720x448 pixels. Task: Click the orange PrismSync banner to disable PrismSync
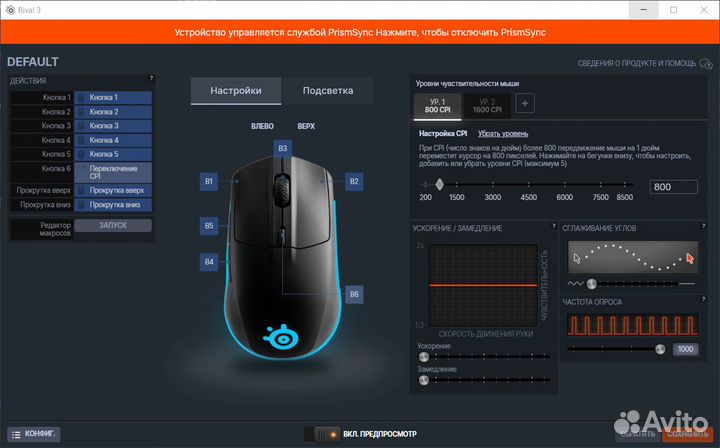(360, 33)
